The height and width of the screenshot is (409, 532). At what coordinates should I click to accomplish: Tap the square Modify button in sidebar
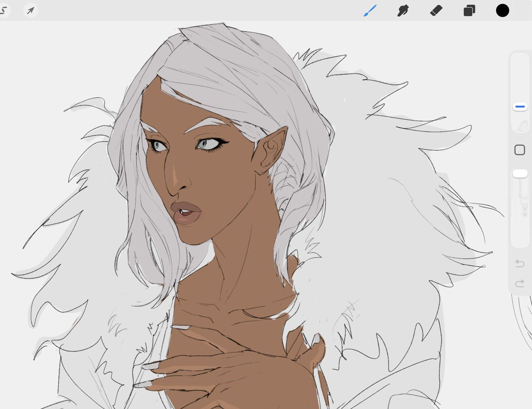tap(520, 150)
